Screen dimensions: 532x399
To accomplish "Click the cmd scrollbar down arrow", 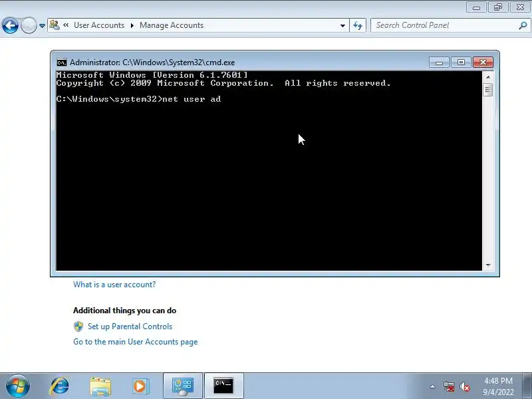I will pyautogui.click(x=488, y=265).
